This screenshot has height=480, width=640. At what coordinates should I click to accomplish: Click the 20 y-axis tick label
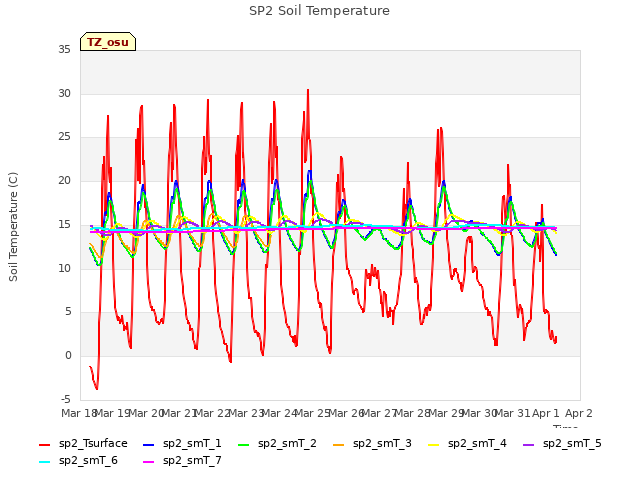coord(64,180)
